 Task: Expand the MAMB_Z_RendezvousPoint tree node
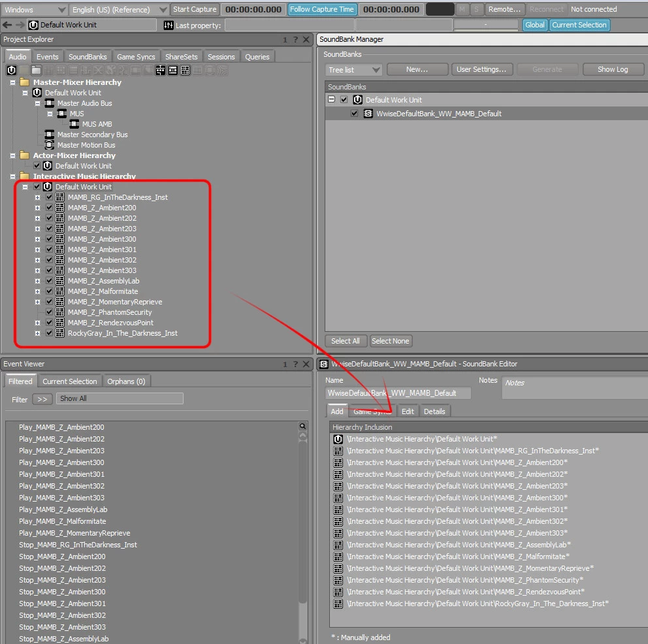click(38, 323)
